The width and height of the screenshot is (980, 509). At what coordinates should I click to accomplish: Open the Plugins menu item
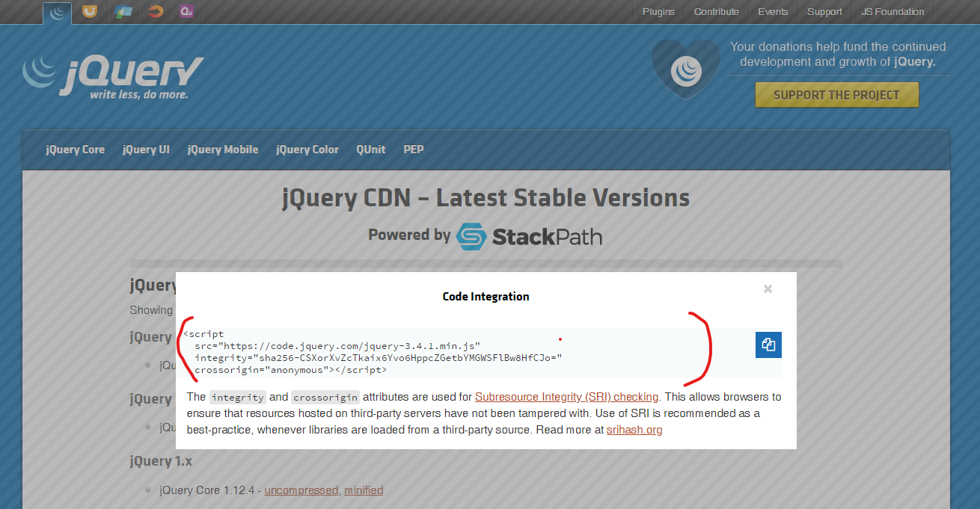pyautogui.click(x=658, y=11)
